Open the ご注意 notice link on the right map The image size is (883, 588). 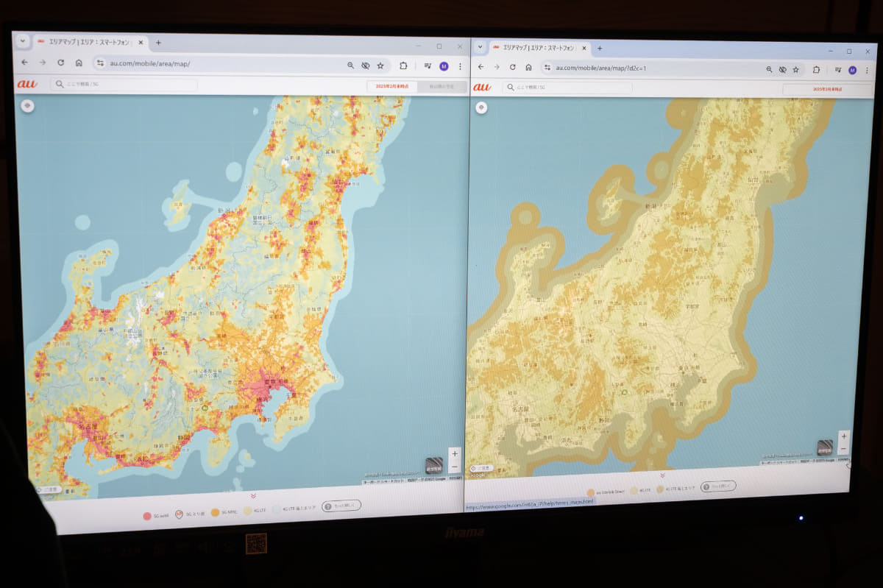point(481,467)
